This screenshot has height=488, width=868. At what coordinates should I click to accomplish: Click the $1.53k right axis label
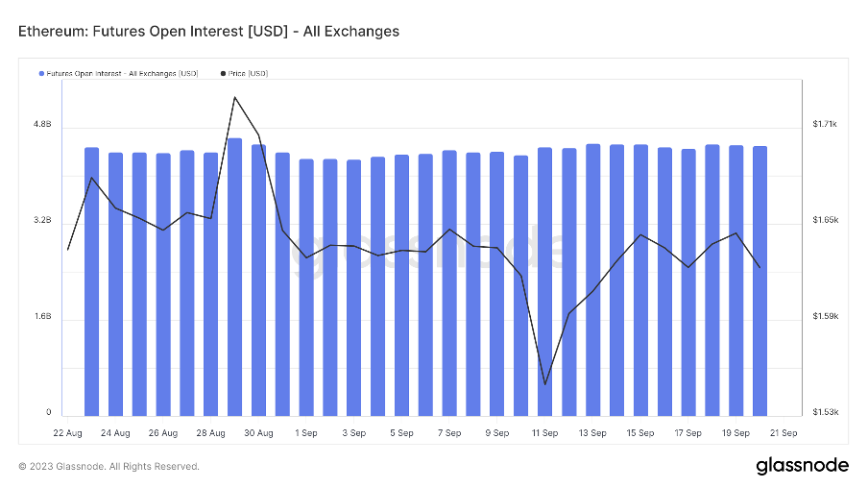click(825, 412)
